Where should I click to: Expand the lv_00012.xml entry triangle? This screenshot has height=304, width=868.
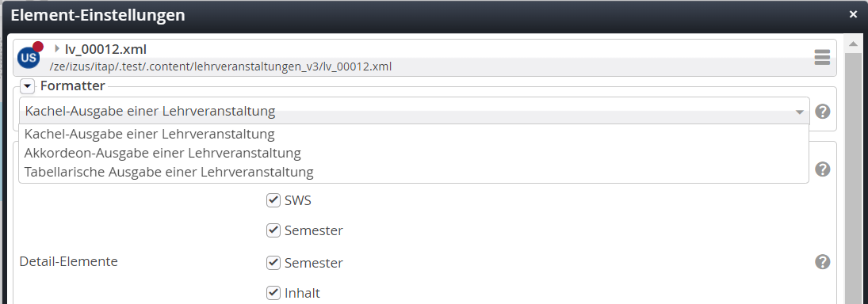pyautogui.click(x=57, y=48)
